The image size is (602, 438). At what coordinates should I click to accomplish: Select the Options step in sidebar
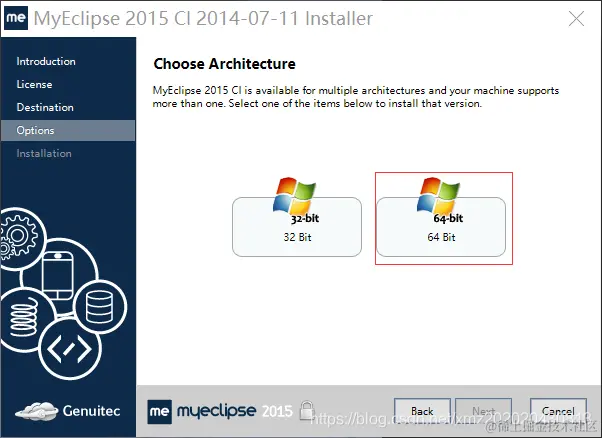[x=68, y=131]
